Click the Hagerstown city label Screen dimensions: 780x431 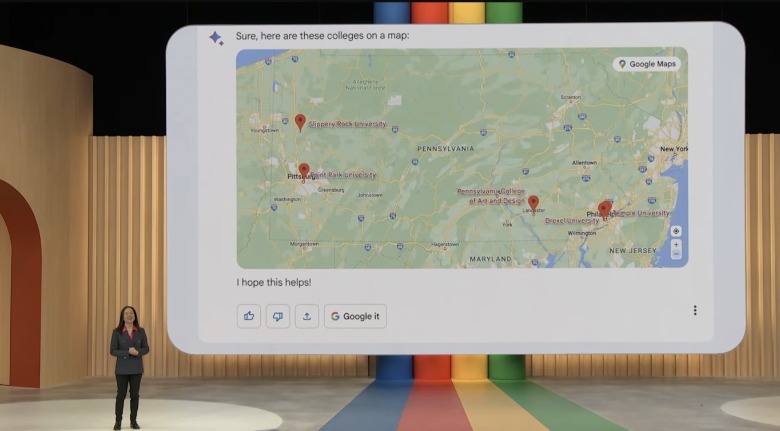tap(445, 244)
